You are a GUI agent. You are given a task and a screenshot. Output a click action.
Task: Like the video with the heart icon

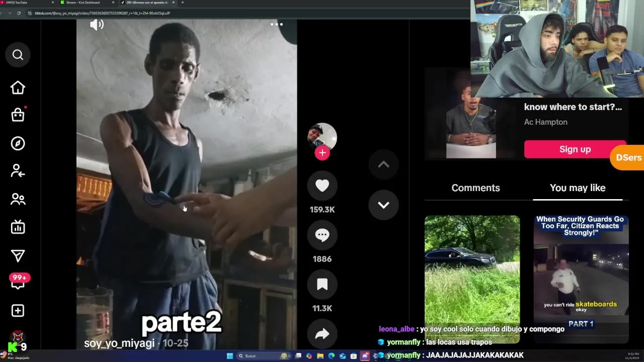point(322,186)
